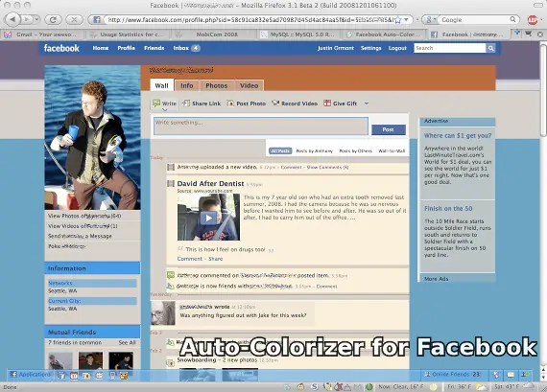Open the URL bar history dropdown
The height and width of the screenshot is (392, 547).
[x=407, y=20]
